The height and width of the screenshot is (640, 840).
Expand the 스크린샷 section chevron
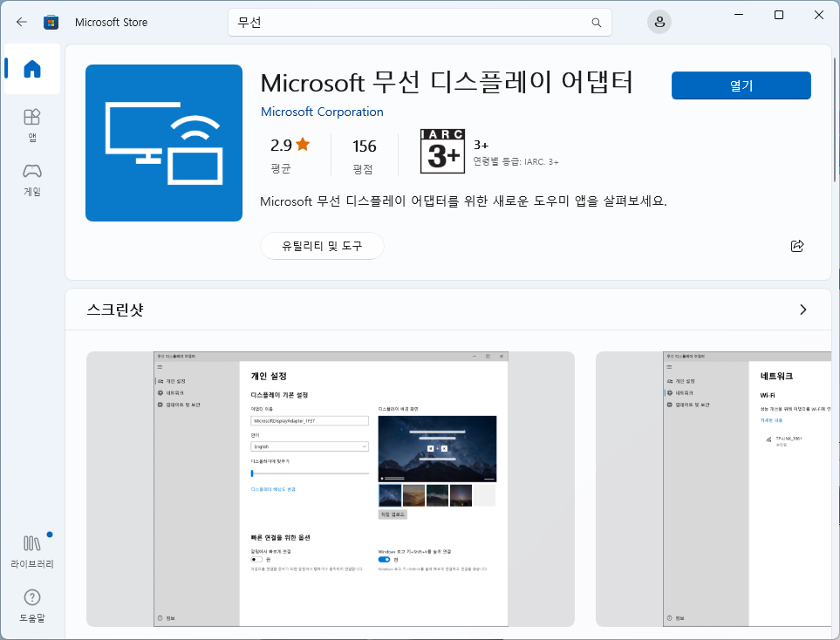(802, 310)
